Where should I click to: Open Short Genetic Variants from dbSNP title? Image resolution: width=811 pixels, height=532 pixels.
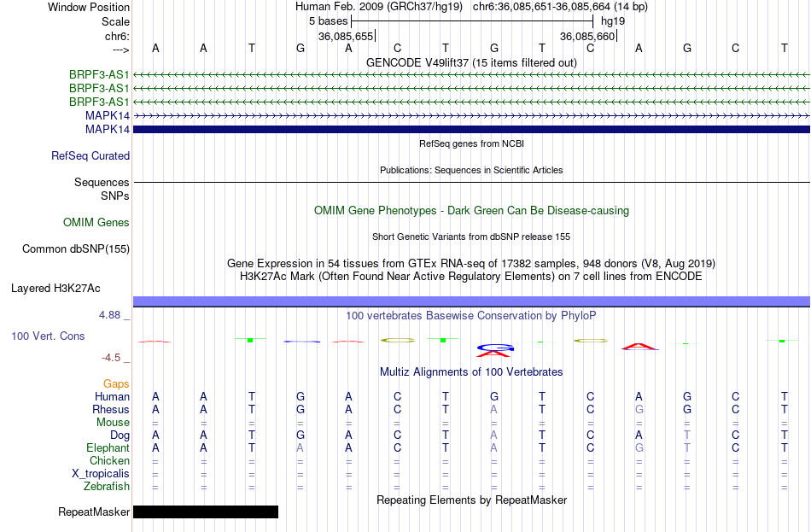pos(471,237)
